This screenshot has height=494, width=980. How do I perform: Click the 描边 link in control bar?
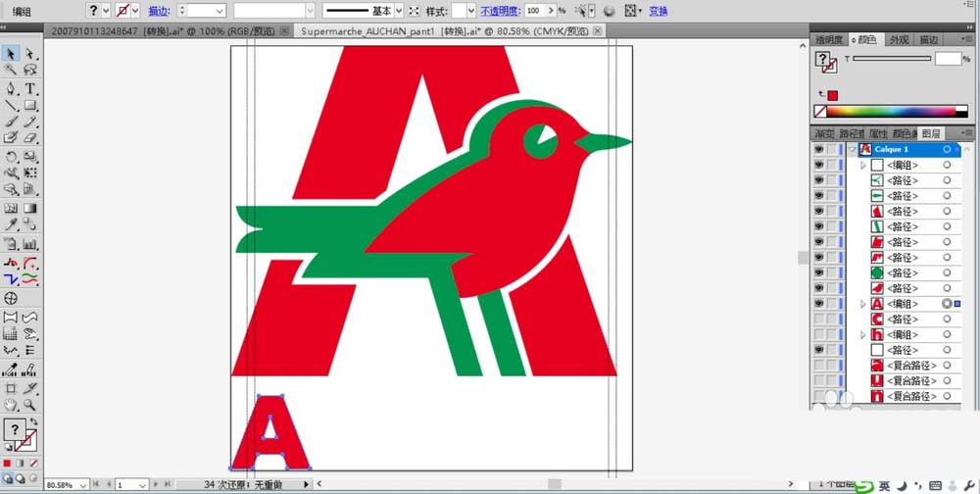tap(158, 11)
